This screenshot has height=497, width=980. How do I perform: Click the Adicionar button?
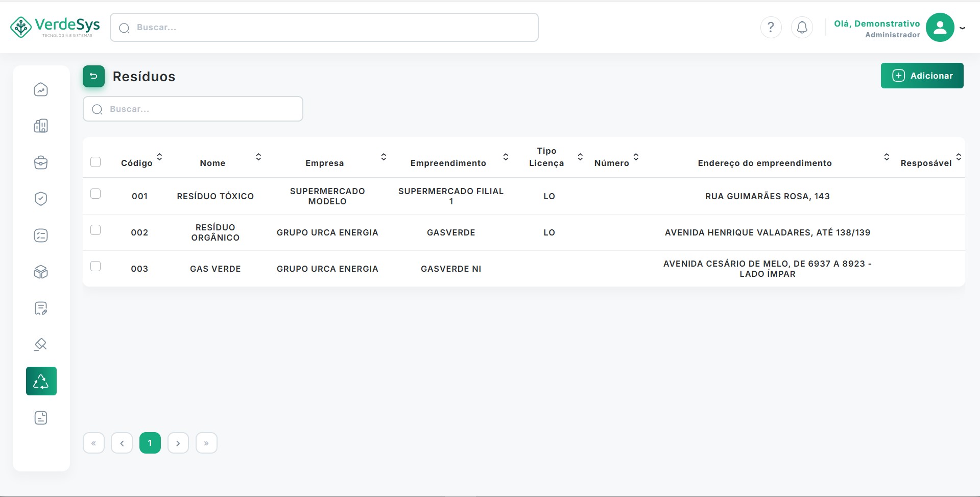coord(922,76)
